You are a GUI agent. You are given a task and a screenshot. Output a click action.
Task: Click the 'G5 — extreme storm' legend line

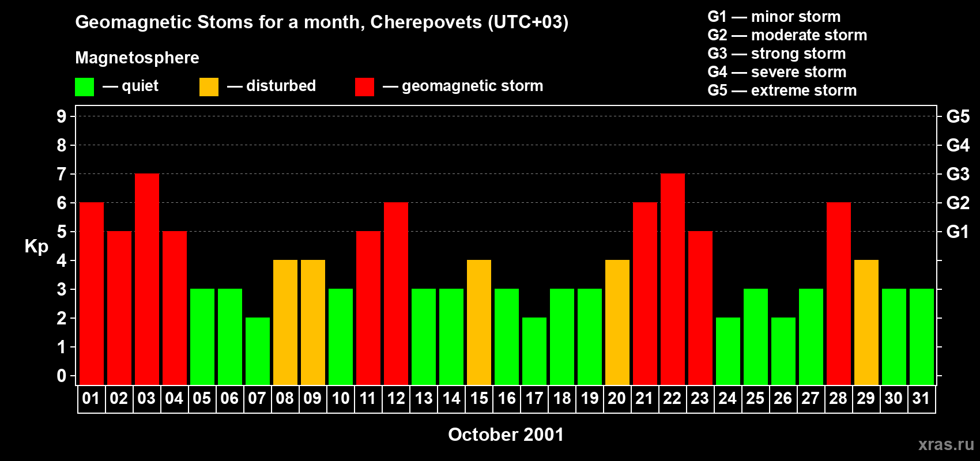pos(782,90)
